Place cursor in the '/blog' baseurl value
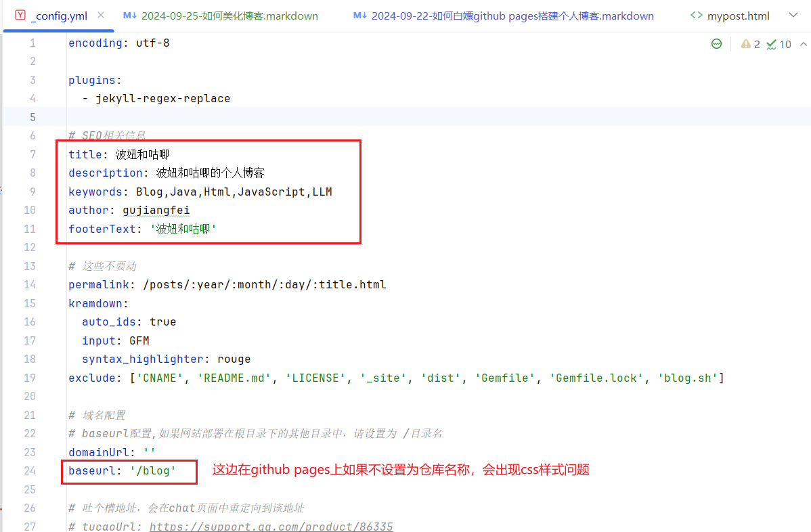Viewport: 811px width, 532px height. pyautogui.click(x=153, y=470)
